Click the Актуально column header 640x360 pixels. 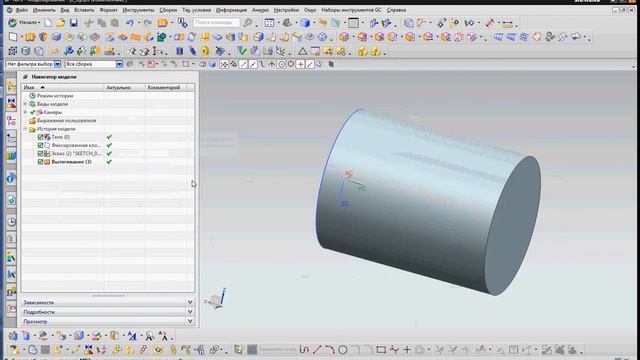pyautogui.click(x=124, y=87)
